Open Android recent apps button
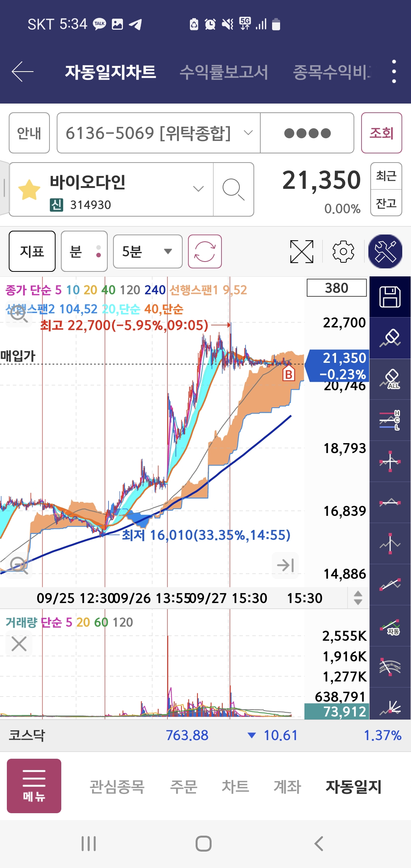Screen dimensions: 411x868 [89, 844]
